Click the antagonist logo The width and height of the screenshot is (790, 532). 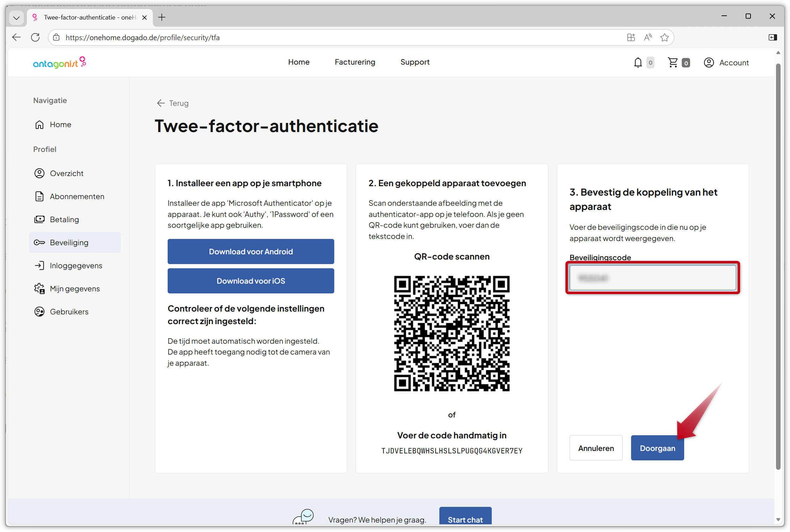[59, 62]
